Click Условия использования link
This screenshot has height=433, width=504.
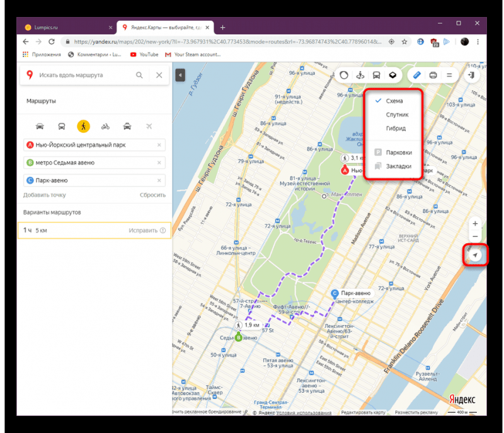[304, 413]
